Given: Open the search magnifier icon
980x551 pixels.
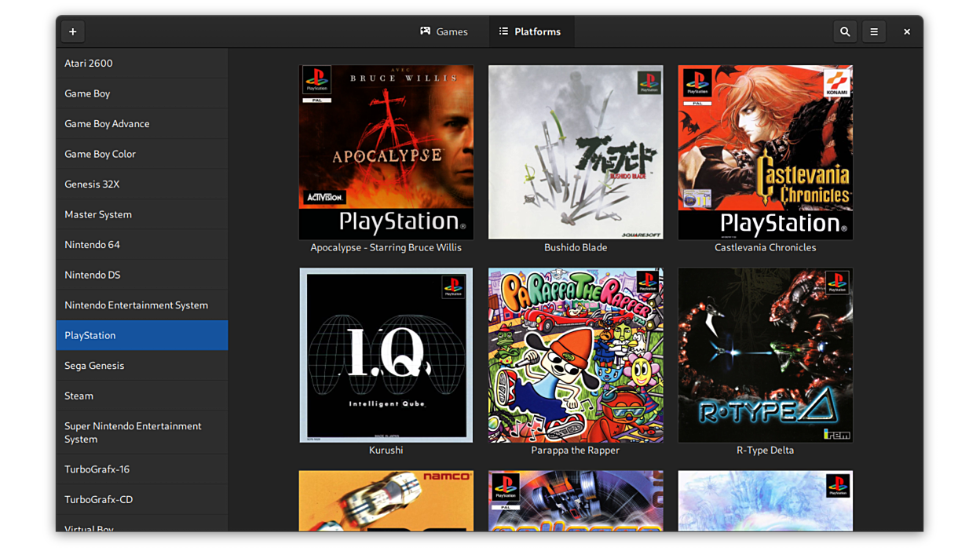Looking at the screenshot, I should [845, 31].
